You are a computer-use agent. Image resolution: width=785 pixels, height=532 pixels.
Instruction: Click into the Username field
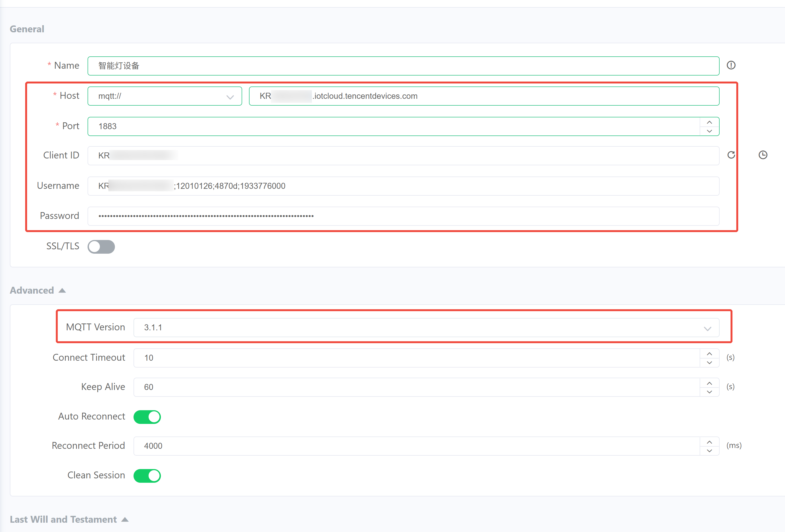(x=403, y=186)
